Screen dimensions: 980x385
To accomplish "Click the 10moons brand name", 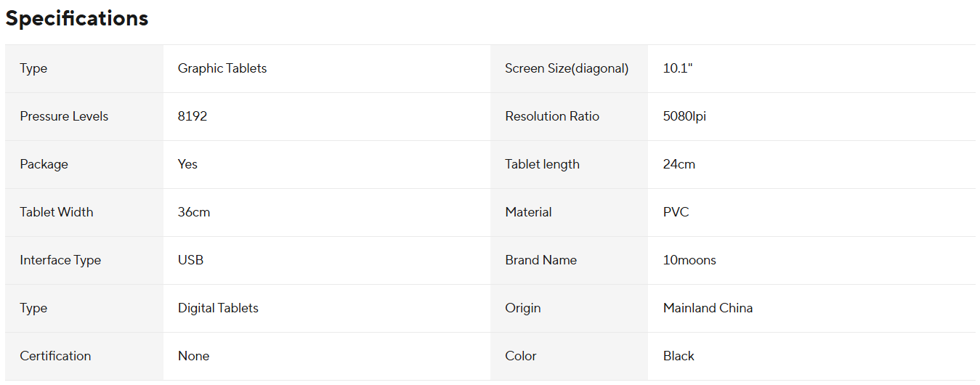I will 689,260.
